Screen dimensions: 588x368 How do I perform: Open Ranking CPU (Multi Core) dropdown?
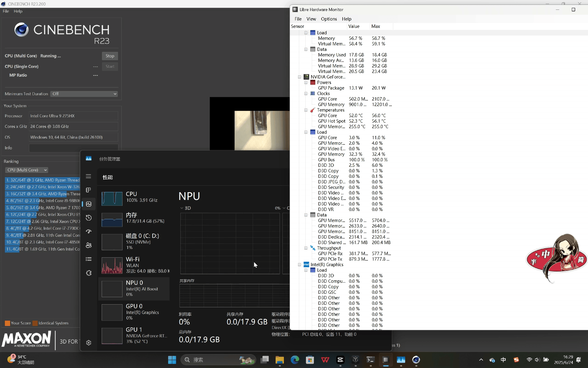point(27,170)
